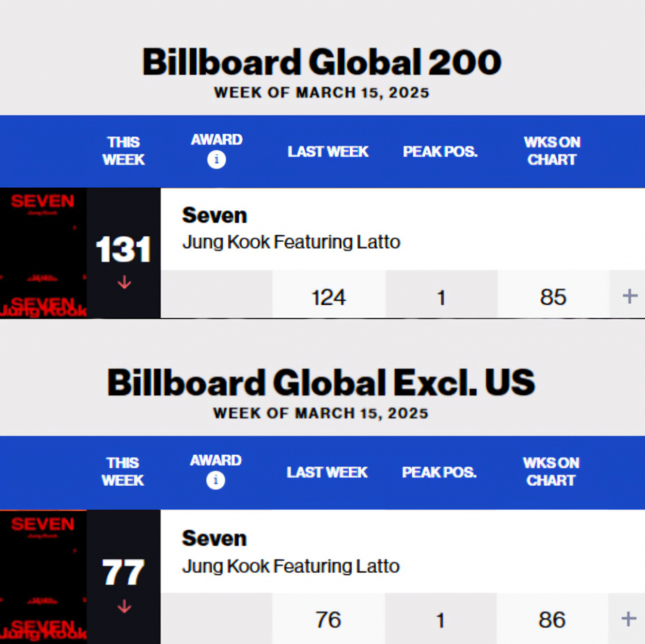Click the red down arrow below rank 131
This screenshot has width=645, height=644.
(124, 282)
